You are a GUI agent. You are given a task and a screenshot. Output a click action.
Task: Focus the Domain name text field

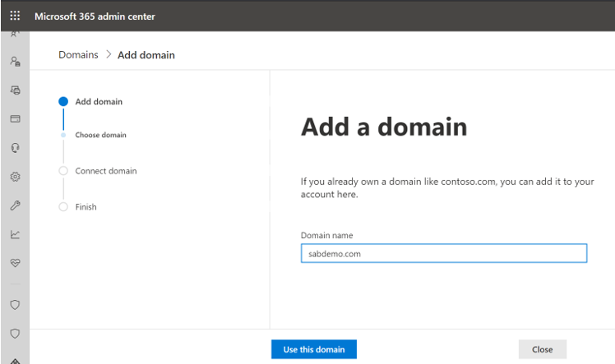[x=443, y=254]
